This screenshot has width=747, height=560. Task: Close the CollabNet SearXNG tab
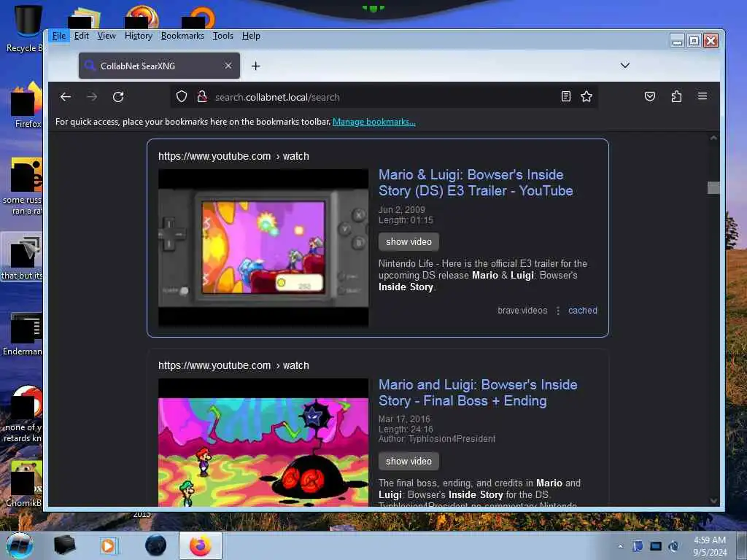pyautogui.click(x=228, y=66)
